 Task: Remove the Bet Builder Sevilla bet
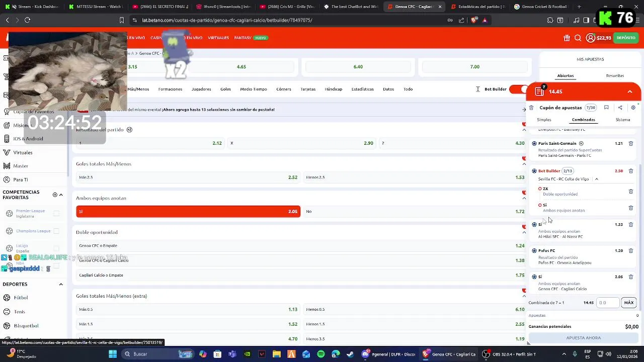[631, 171]
